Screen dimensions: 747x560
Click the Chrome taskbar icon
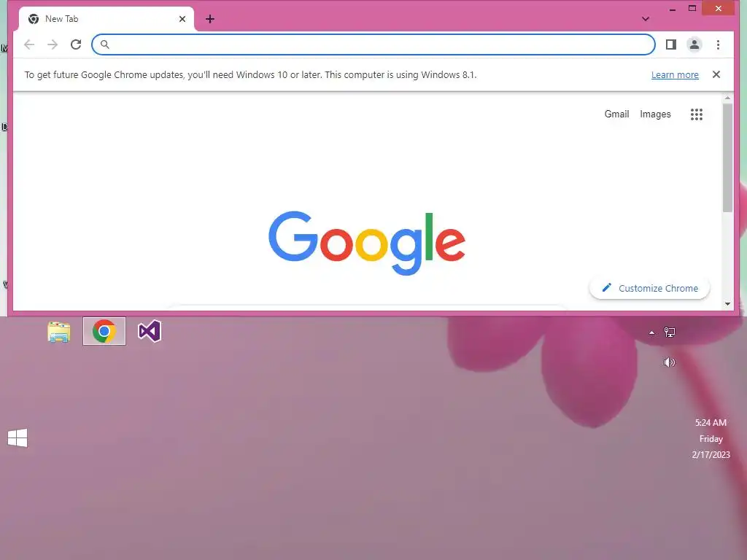pos(104,331)
